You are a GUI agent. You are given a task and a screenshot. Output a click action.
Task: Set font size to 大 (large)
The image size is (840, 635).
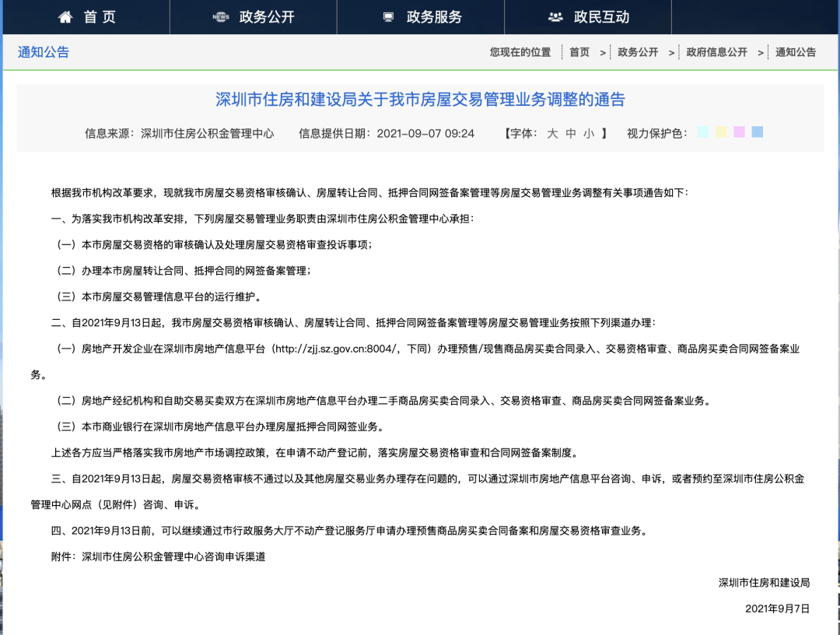click(552, 133)
